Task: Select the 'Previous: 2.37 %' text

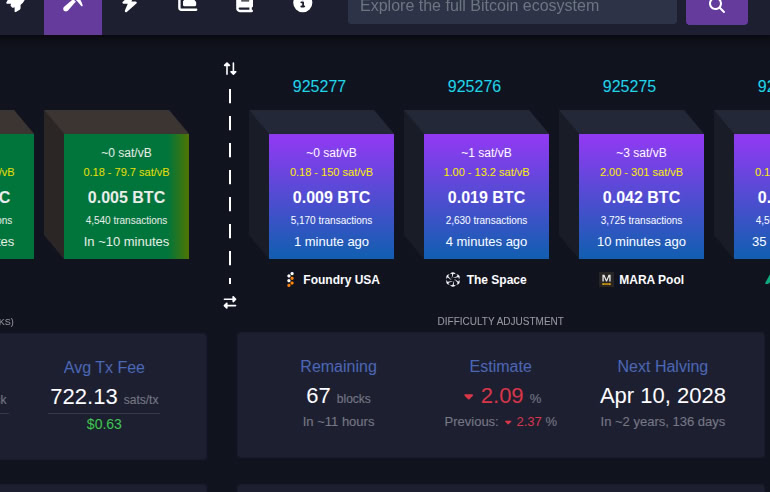Action: (x=500, y=422)
